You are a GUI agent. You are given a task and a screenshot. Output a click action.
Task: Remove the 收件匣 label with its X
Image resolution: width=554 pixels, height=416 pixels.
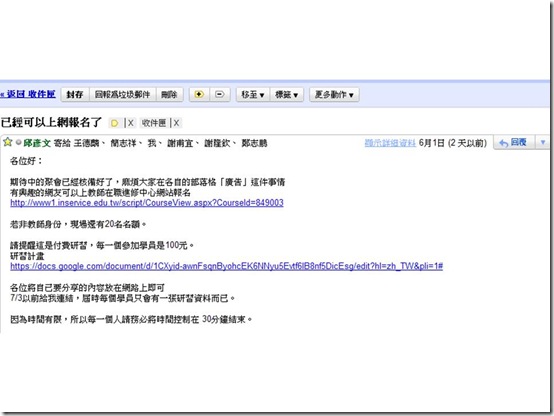176,123
